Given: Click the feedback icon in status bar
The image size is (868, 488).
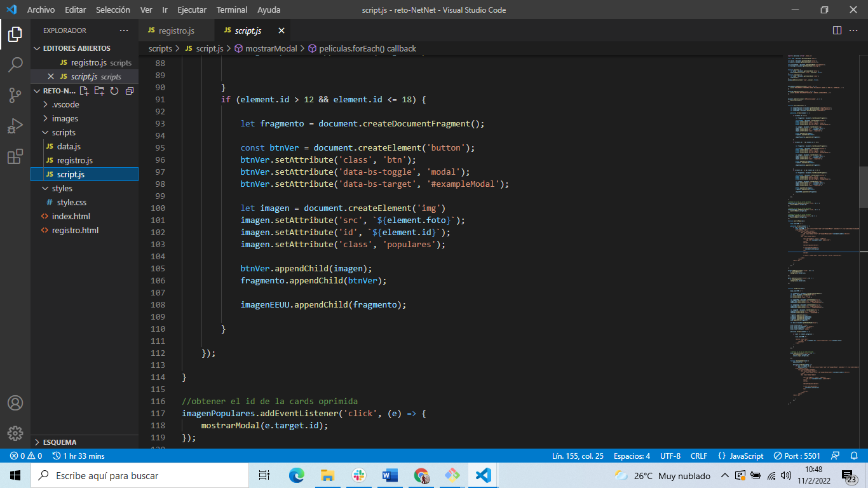Looking at the screenshot, I should 835,456.
